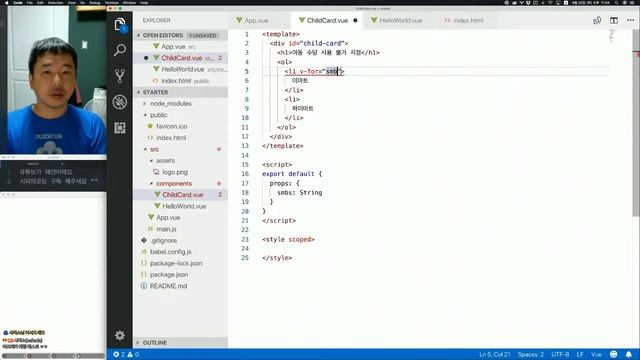This screenshot has width=640, height=360.
Task: Open the editor More Actions menu
Action: [x=630, y=20]
